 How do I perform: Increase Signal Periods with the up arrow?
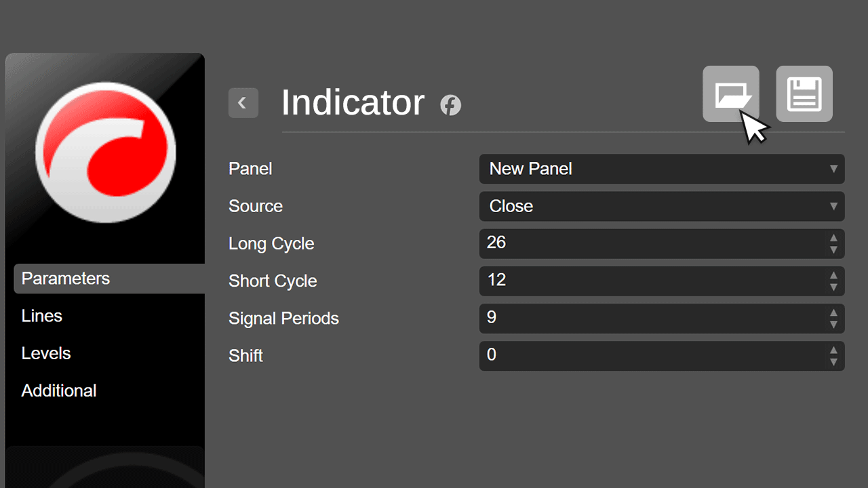click(833, 312)
